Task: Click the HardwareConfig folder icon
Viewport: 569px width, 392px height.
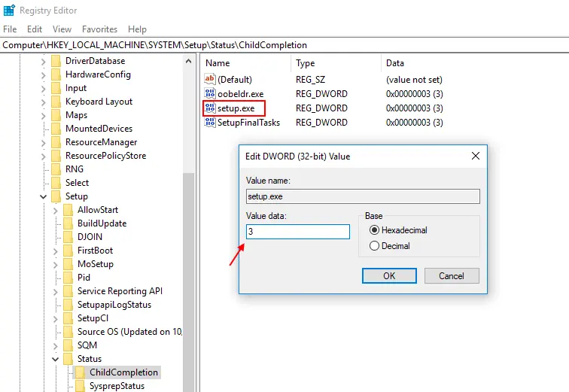Action: (x=56, y=74)
